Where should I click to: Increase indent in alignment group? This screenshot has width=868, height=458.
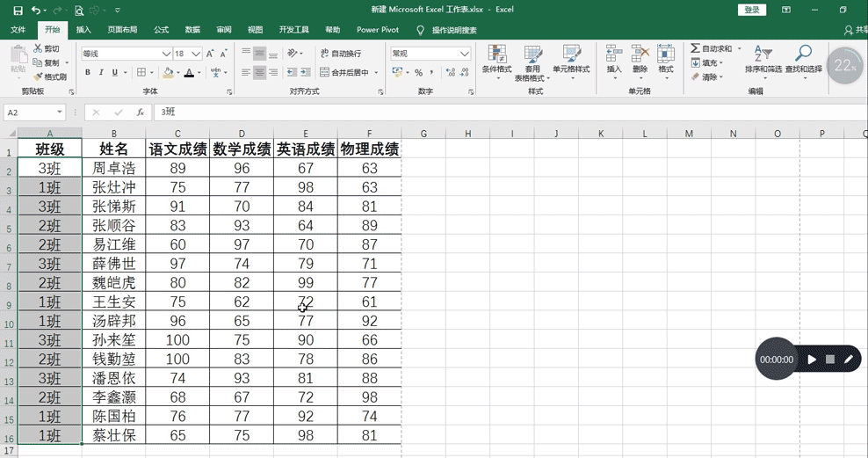[305, 72]
